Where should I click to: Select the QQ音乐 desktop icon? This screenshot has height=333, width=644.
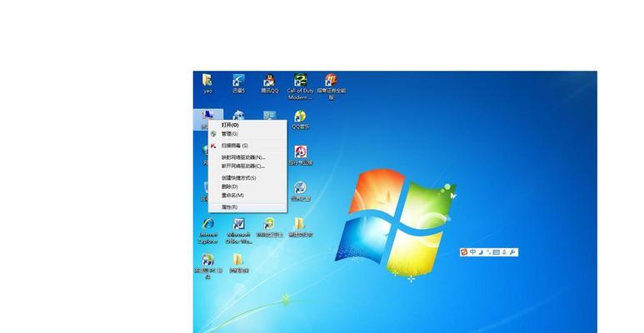(x=300, y=120)
